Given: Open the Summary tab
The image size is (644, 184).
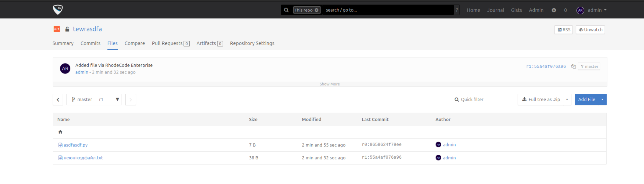Looking at the screenshot, I should pos(63,43).
